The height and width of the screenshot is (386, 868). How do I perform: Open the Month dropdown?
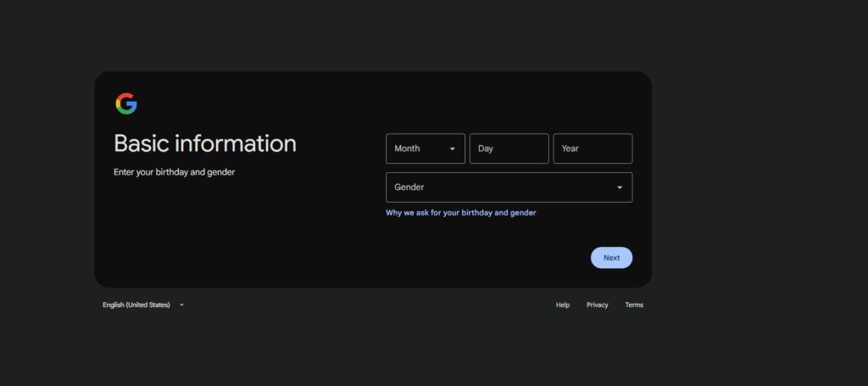426,148
